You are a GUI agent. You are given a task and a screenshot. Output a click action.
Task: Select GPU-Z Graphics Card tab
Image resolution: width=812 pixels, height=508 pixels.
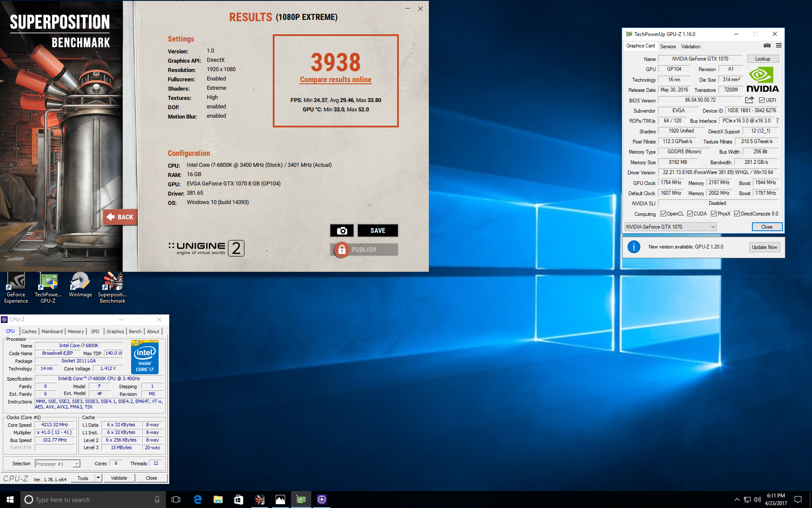tap(640, 46)
